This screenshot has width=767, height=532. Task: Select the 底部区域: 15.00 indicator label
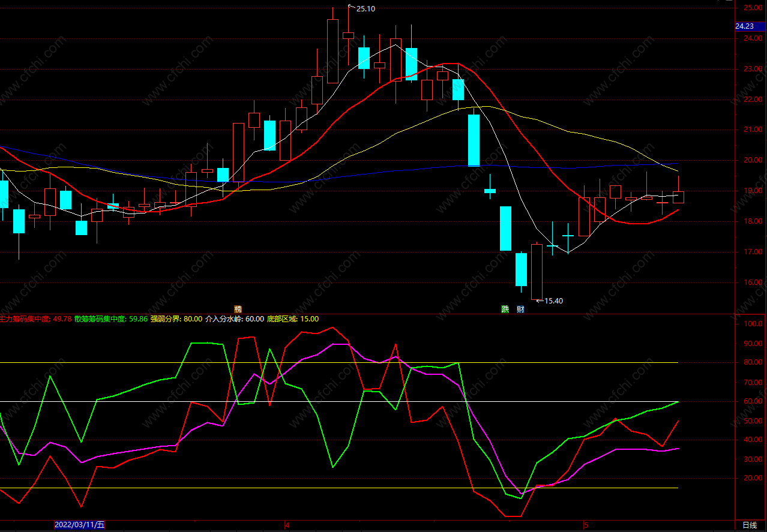(293, 319)
